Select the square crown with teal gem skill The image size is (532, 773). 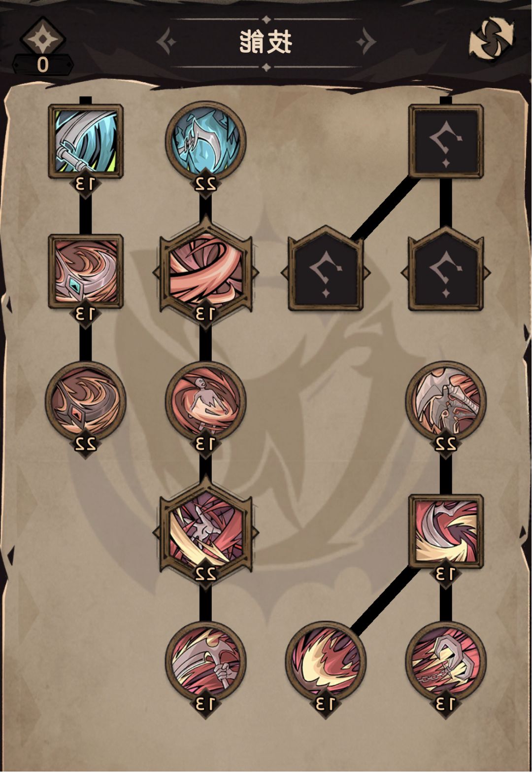coord(86,271)
